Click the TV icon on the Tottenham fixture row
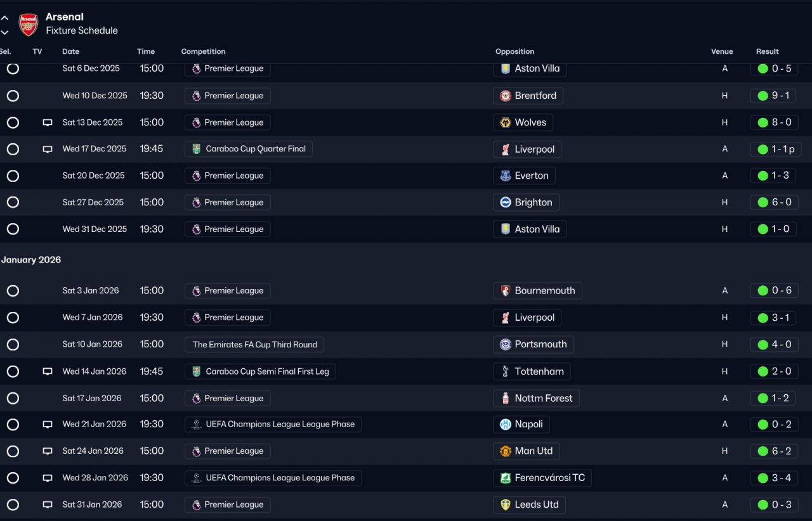This screenshot has height=521, width=812. (x=48, y=371)
